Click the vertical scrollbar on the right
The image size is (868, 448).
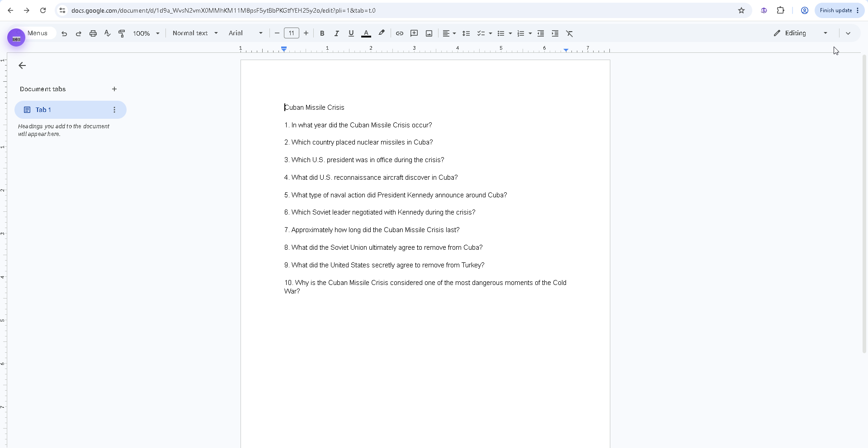pyautogui.click(x=864, y=203)
